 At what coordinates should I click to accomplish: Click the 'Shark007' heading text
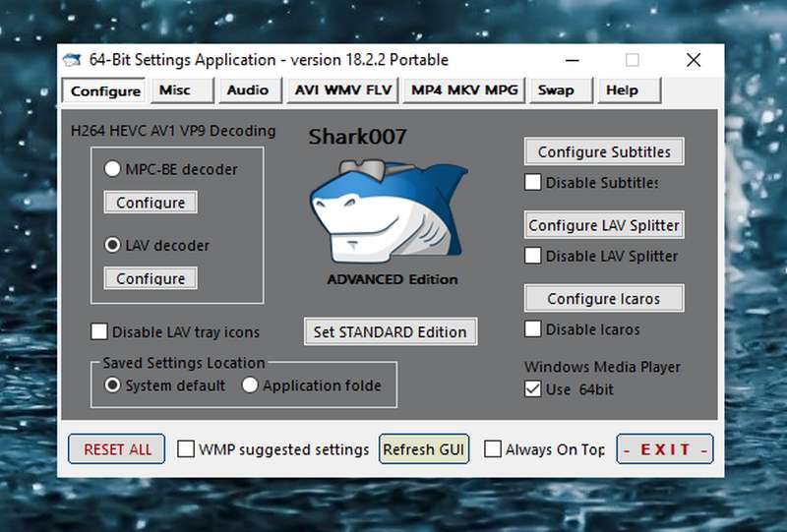357,137
